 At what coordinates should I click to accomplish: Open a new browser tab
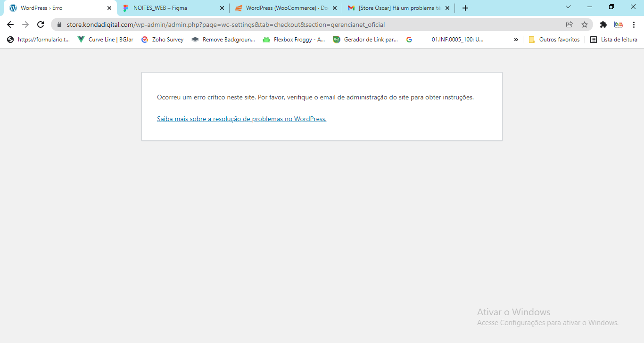click(x=465, y=8)
